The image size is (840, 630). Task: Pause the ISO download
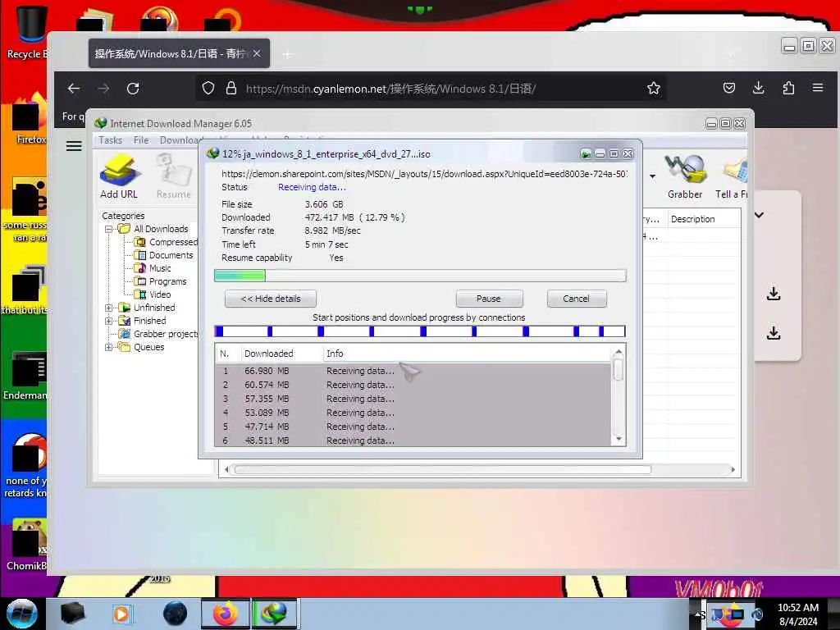(x=489, y=299)
